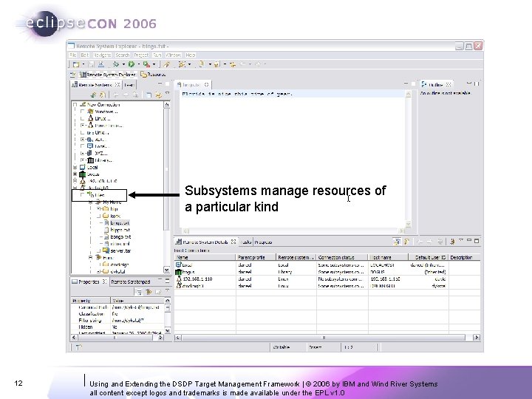
Task: Click the server.tar archive icon
Action: (106, 250)
